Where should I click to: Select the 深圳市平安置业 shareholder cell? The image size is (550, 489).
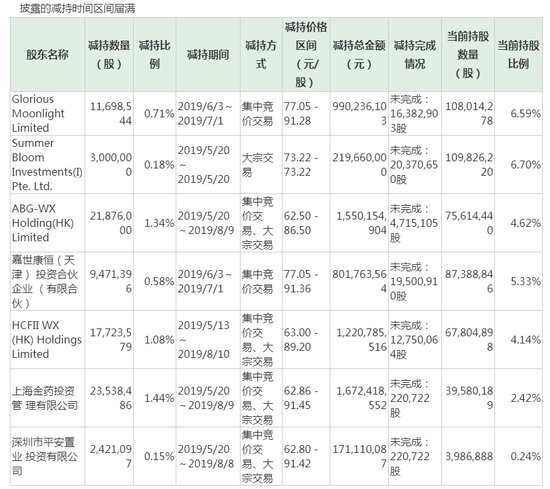point(47,456)
